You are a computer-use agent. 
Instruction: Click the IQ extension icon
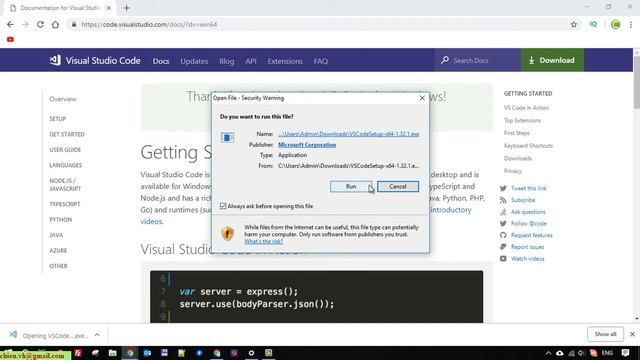[593, 24]
